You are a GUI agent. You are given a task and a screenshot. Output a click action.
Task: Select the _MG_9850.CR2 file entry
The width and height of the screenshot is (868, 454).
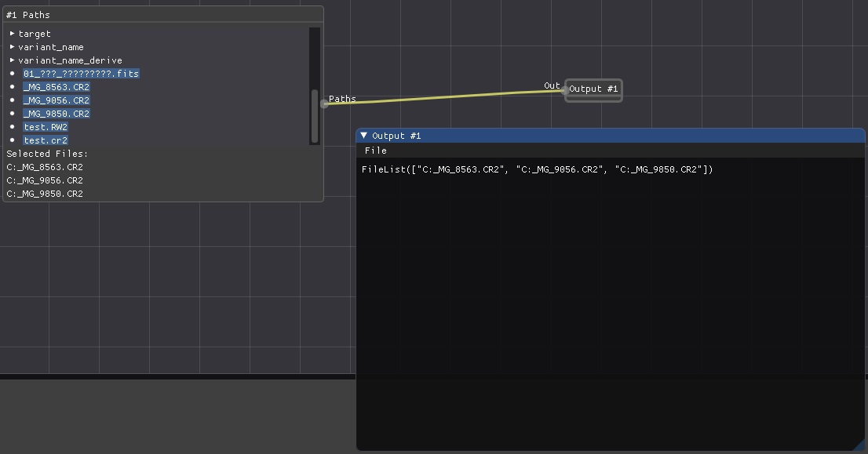[57, 114]
